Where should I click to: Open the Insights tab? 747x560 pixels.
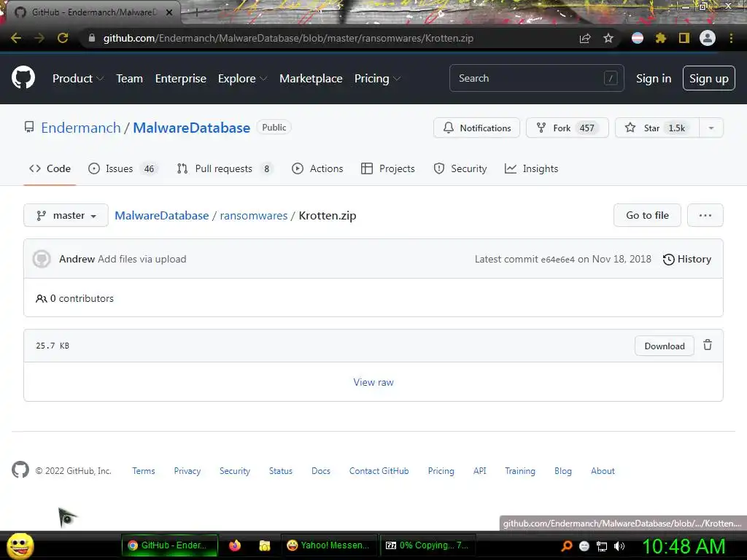pyautogui.click(x=531, y=168)
